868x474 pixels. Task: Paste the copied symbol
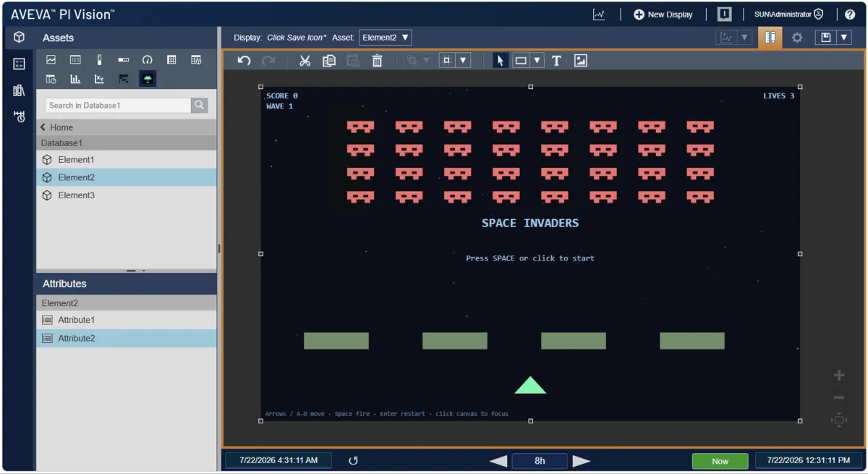(x=353, y=61)
